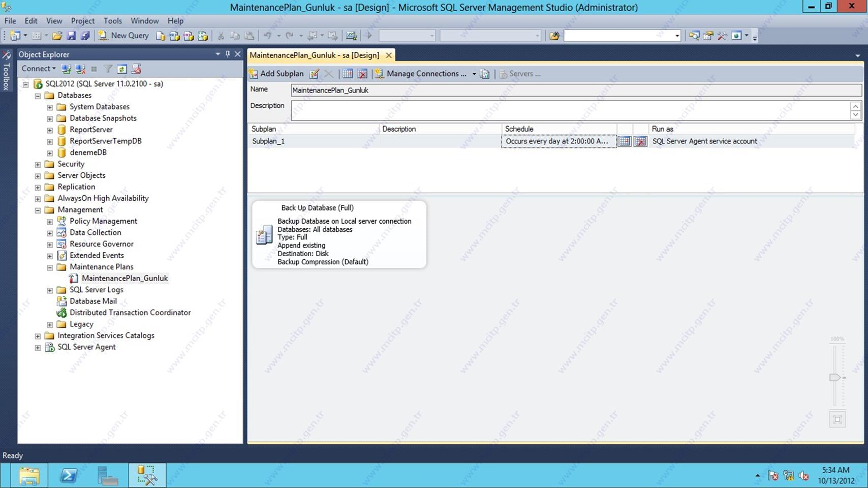Click the Properties Window toolbar icon

(x=708, y=36)
